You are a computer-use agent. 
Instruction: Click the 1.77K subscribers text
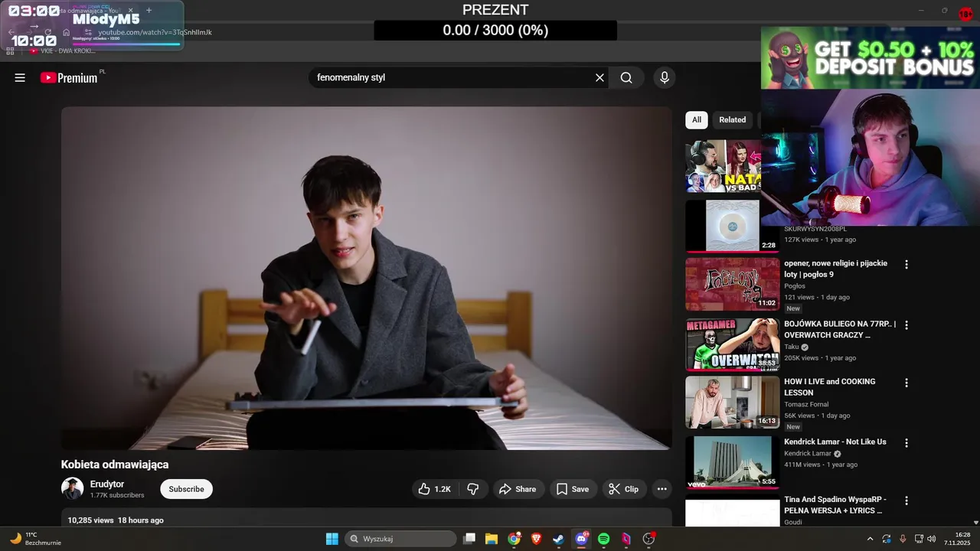pyautogui.click(x=117, y=495)
